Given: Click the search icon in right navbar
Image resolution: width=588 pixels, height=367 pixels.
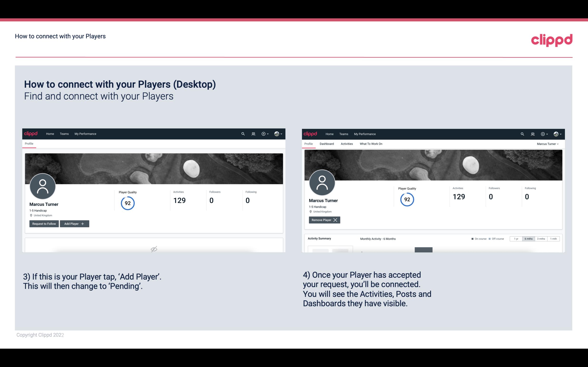Looking at the screenshot, I should [522, 133].
